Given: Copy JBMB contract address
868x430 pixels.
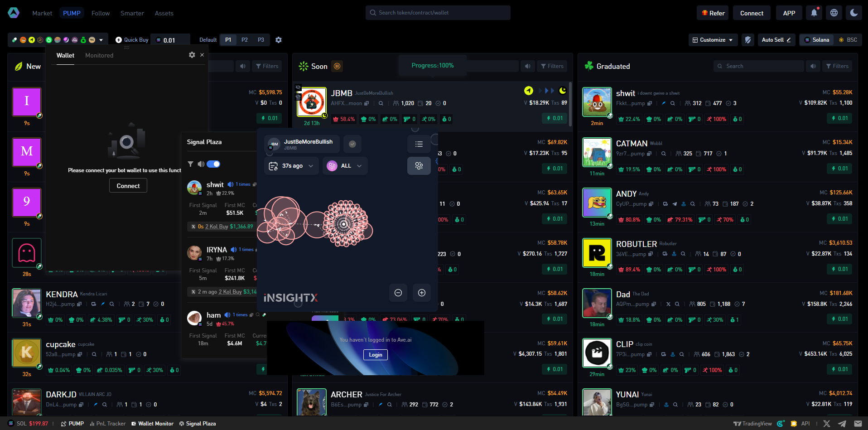Looking at the screenshot, I should pyautogui.click(x=366, y=103).
